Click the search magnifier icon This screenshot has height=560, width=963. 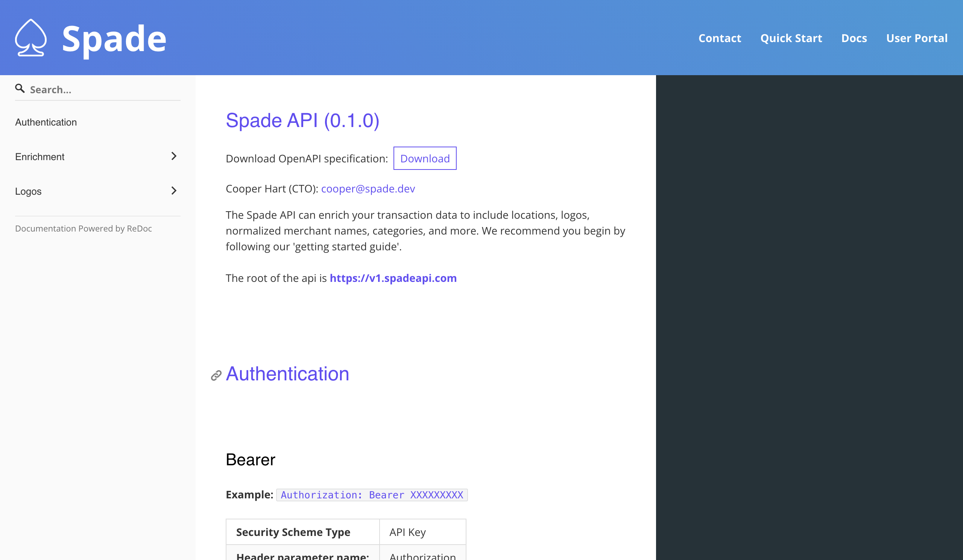(x=20, y=89)
